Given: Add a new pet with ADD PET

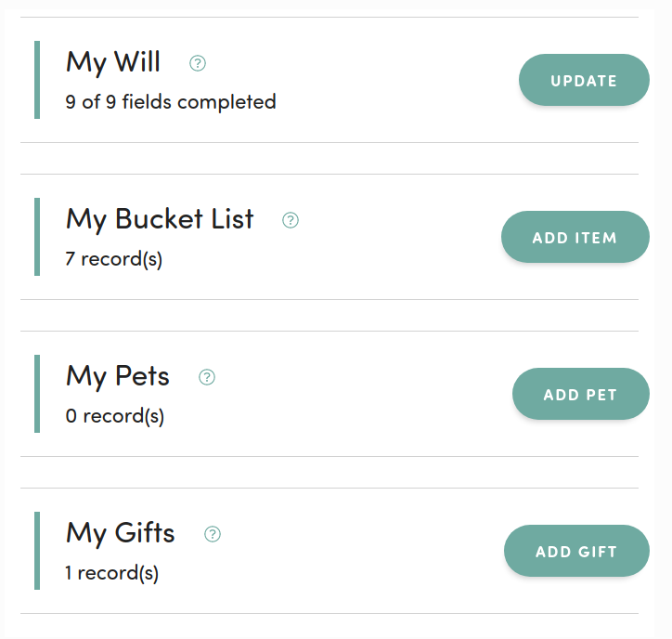Looking at the screenshot, I should coord(580,395).
